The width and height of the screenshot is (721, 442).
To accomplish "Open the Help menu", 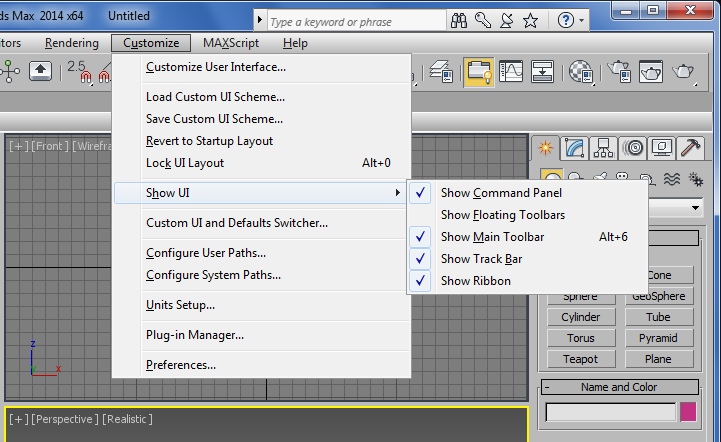I will click(295, 43).
